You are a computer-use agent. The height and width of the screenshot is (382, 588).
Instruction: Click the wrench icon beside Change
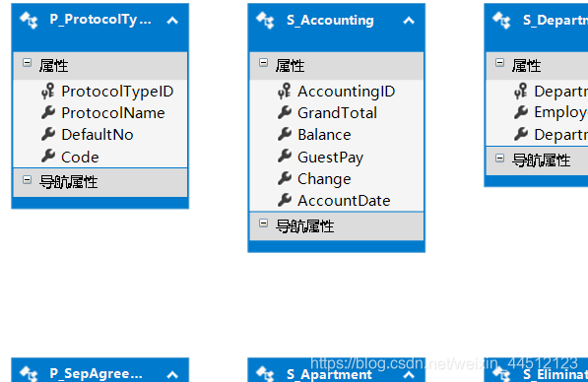pos(285,178)
